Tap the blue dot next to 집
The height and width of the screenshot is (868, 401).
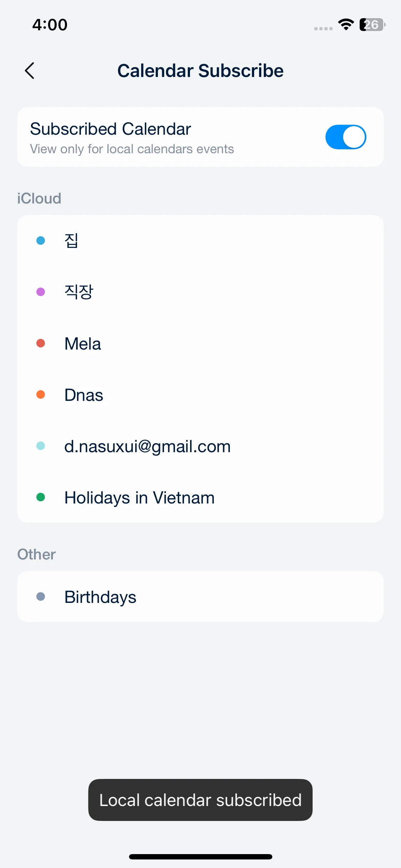(41, 241)
